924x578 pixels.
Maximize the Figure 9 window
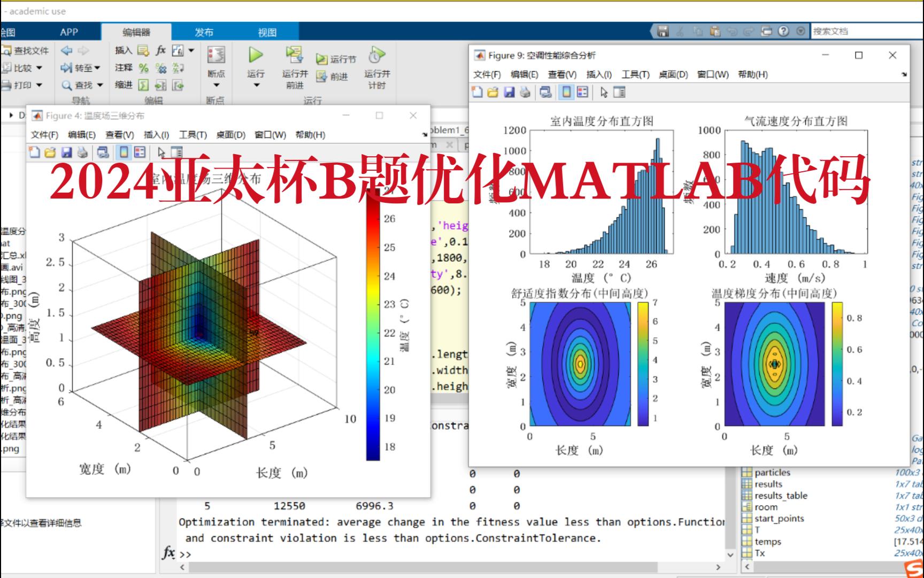859,55
